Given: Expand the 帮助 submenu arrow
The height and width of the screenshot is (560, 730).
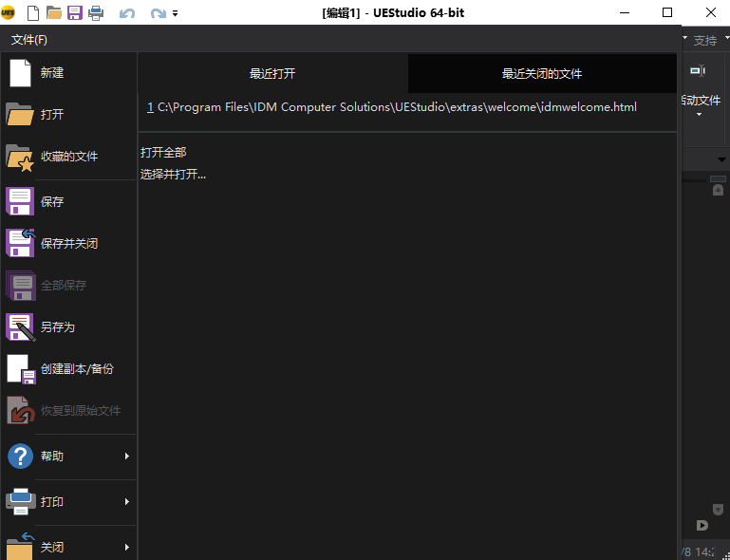Looking at the screenshot, I should point(127,457).
